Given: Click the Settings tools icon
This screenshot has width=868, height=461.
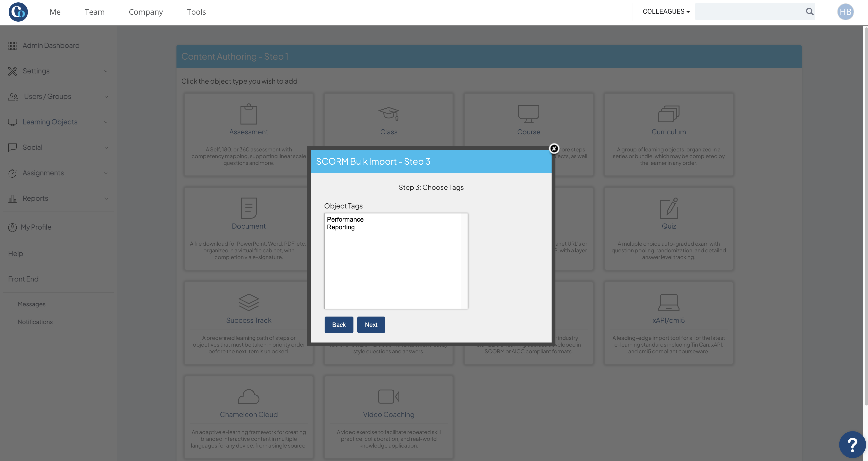Looking at the screenshot, I should coord(13,71).
